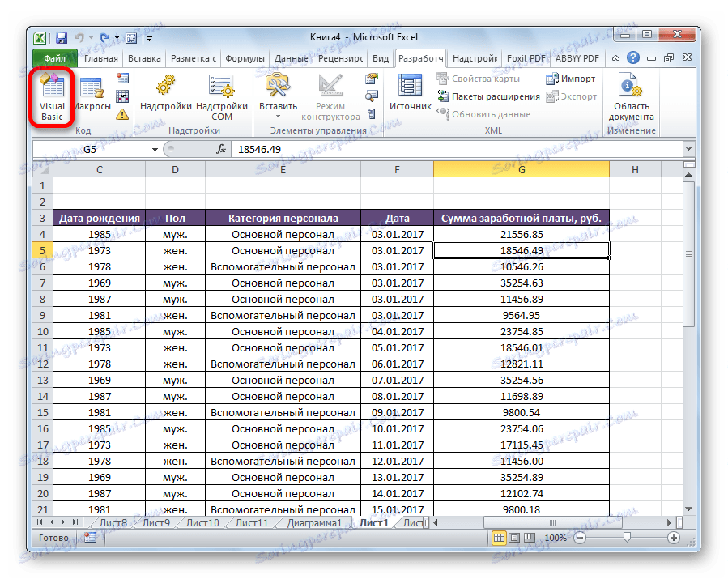The width and height of the screenshot is (728, 579).
Task: Minimize the ribbon caret
Action: [x=615, y=58]
